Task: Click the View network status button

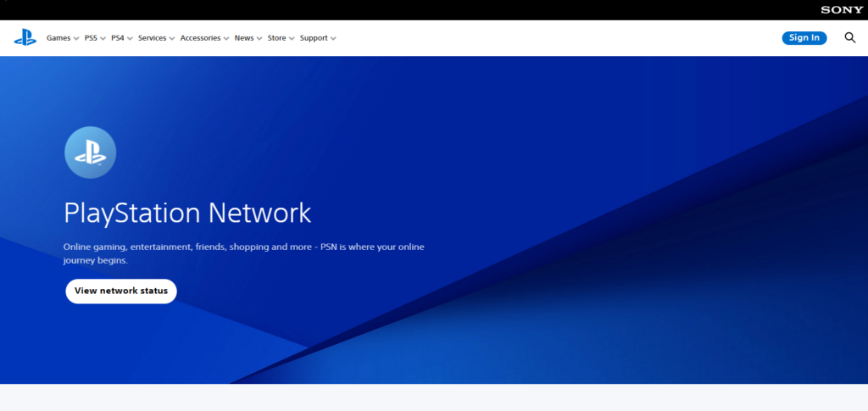Action: (x=121, y=291)
